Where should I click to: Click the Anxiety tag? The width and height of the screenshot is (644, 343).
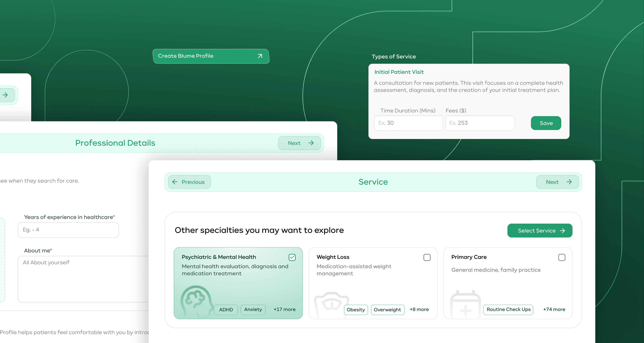(253, 310)
